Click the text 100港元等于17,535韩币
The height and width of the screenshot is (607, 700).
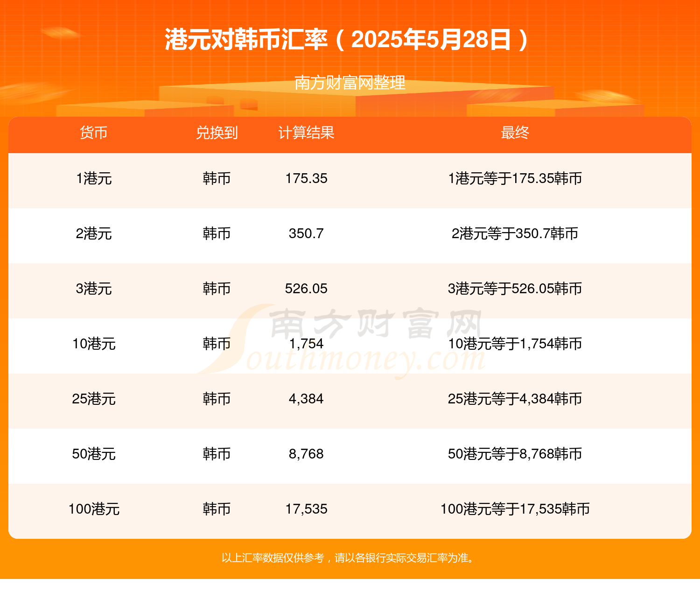[x=515, y=509]
